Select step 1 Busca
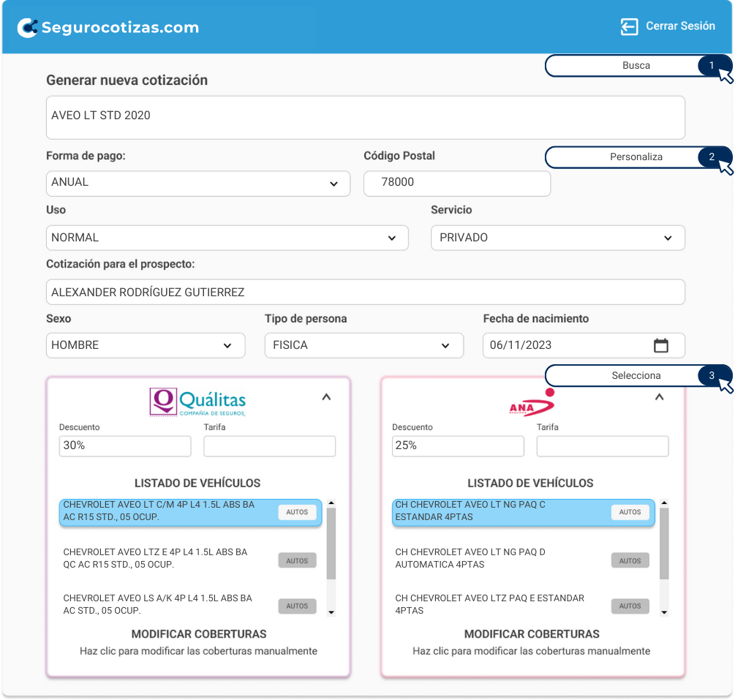 (x=636, y=66)
